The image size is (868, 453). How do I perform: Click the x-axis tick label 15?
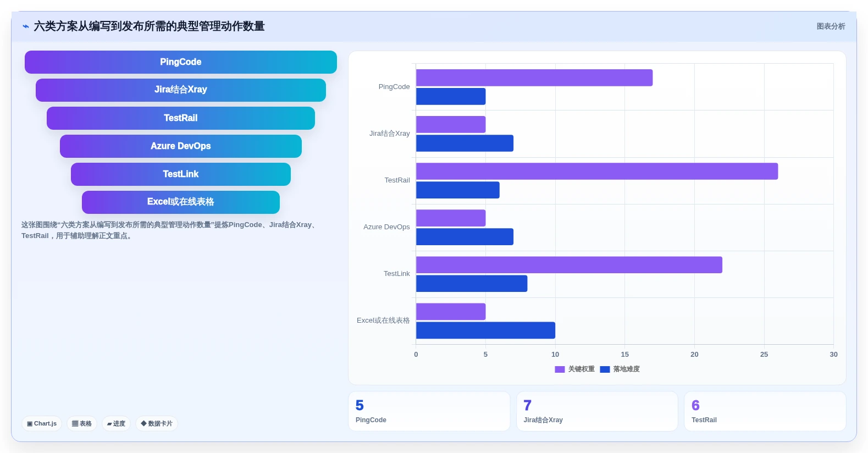pyautogui.click(x=624, y=355)
